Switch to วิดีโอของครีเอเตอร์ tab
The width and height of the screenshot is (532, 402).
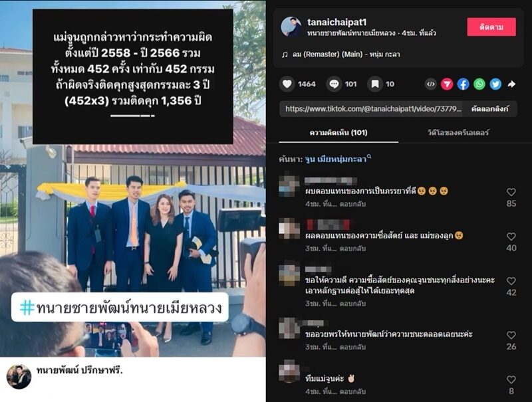pyautogui.click(x=458, y=132)
